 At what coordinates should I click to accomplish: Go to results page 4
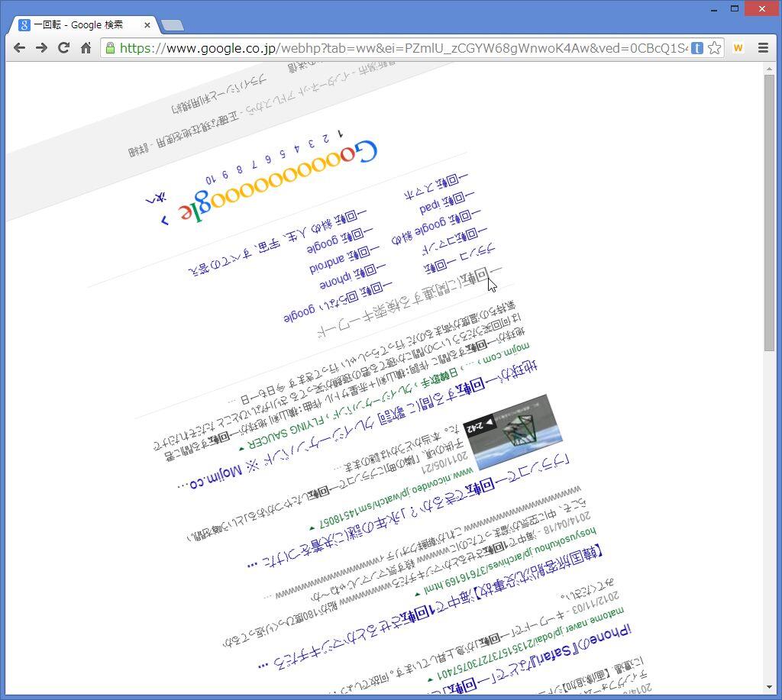point(297,149)
